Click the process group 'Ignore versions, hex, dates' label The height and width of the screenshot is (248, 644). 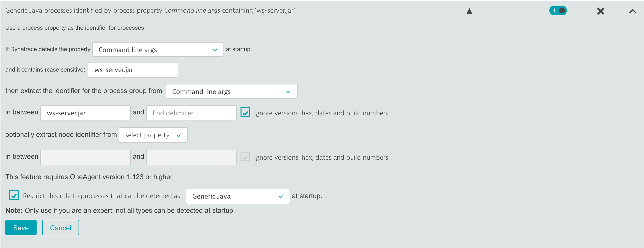(x=321, y=113)
